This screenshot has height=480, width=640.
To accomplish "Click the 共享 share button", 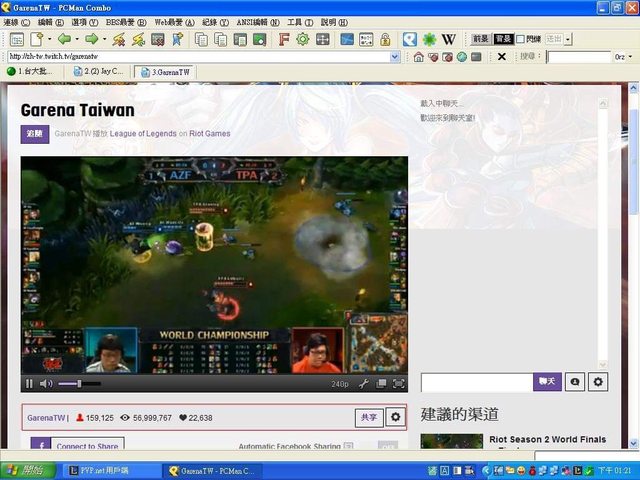I will click(x=368, y=418).
